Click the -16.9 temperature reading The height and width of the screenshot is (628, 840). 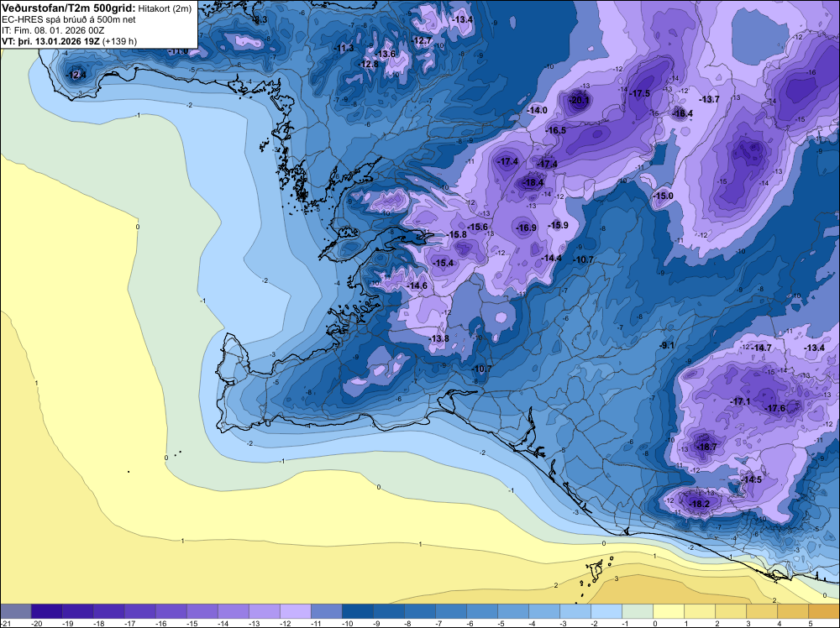[526, 228]
